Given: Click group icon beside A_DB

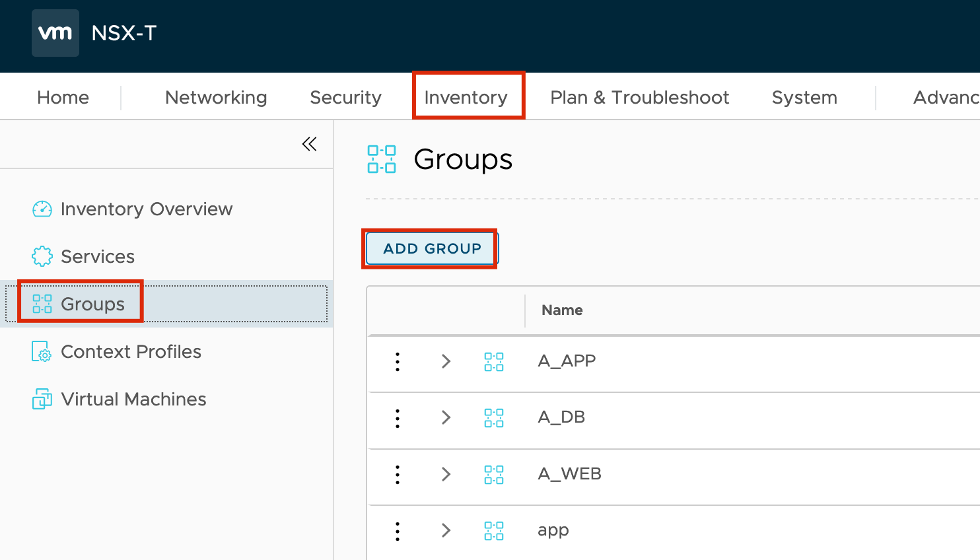Looking at the screenshot, I should point(494,418).
